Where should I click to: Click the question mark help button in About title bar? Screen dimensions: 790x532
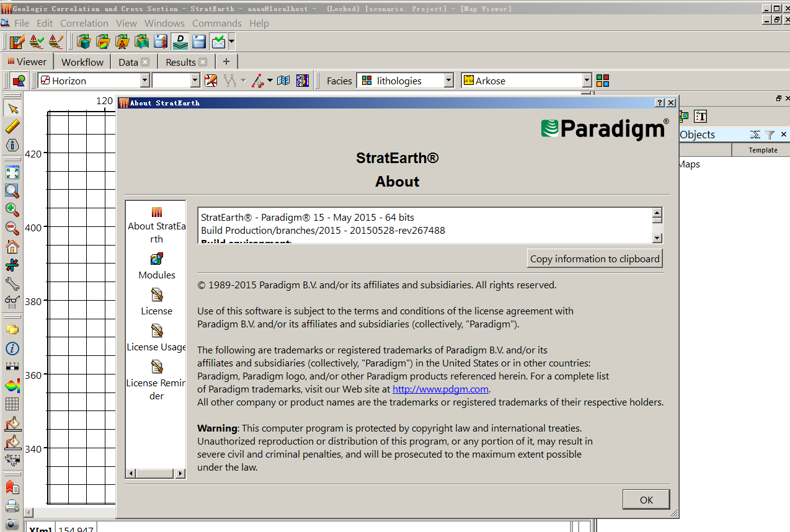[660, 103]
